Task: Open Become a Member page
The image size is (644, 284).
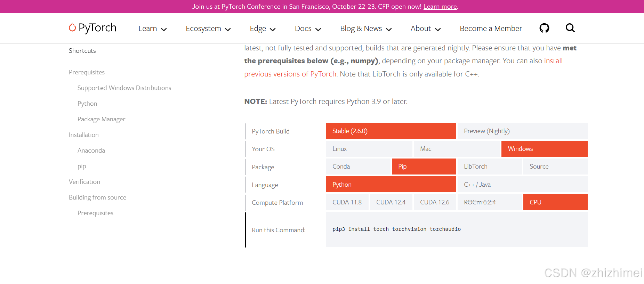Action: click(491, 29)
